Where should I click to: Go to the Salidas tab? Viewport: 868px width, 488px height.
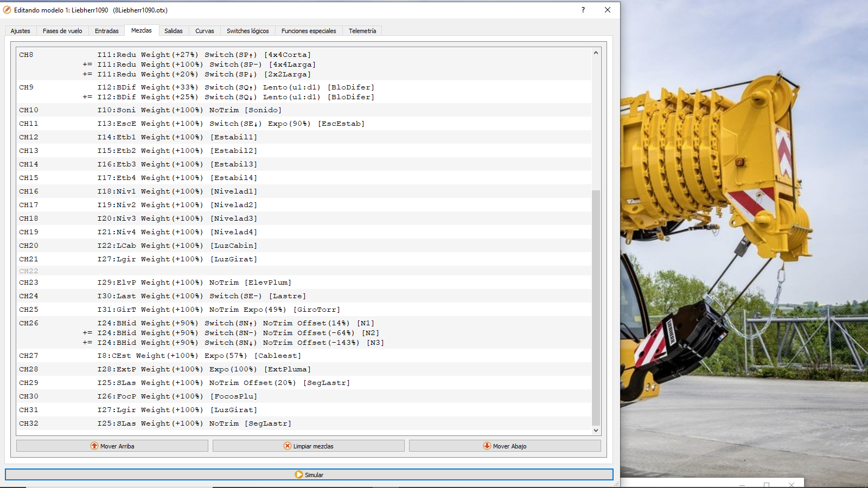tap(174, 31)
